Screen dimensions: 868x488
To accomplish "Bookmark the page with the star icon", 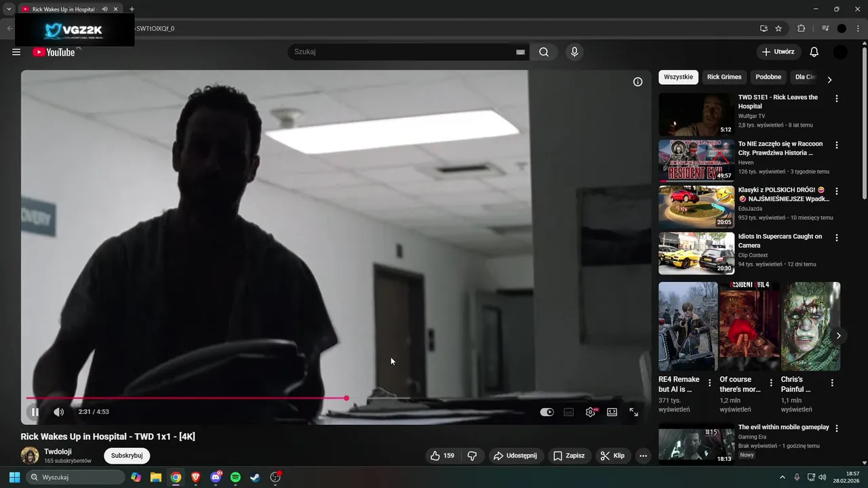I will 778,28.
